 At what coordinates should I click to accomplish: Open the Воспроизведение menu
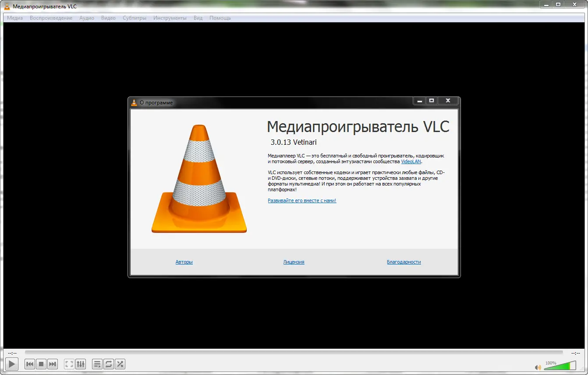pos(51,18)
